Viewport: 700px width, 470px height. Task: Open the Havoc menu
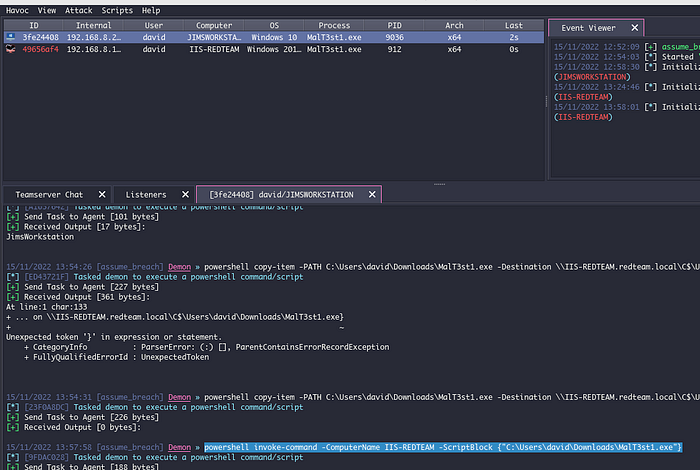[17, 10]
